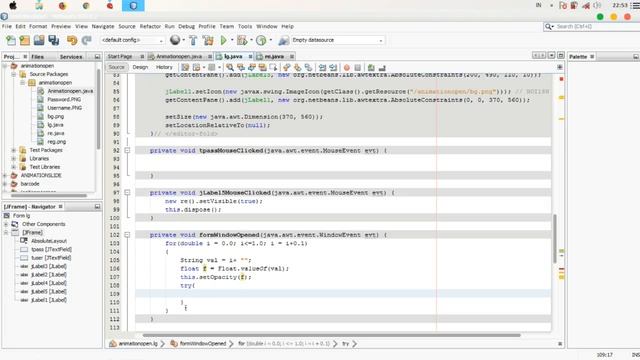Click the Apple menu icon

pos(13,5)
